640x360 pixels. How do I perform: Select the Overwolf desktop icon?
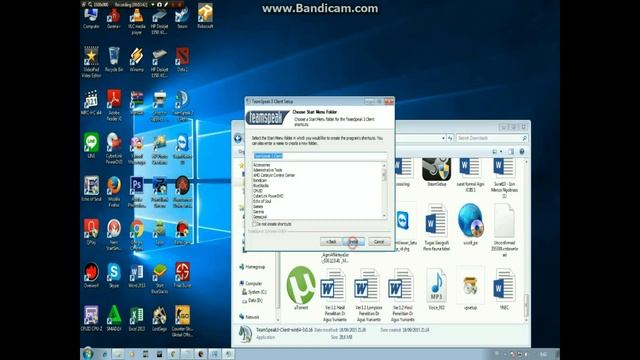coord(91,276)
